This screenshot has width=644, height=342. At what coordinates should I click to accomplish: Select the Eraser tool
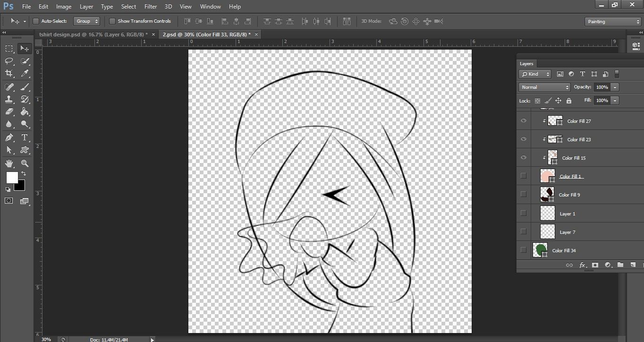point(9,111)
